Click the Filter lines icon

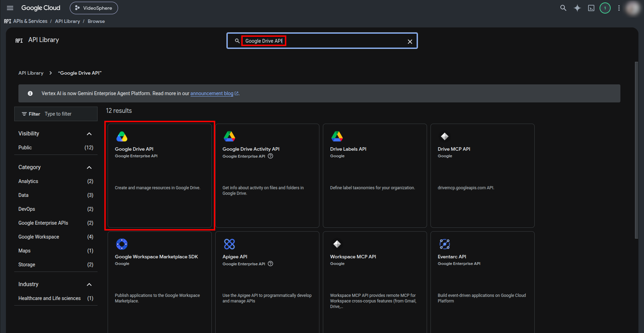tap(24, 114)
